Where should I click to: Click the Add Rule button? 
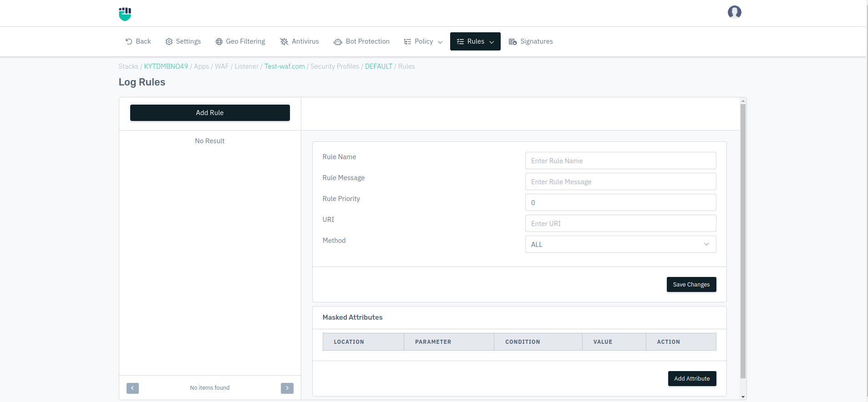click(x=210, y=113)
